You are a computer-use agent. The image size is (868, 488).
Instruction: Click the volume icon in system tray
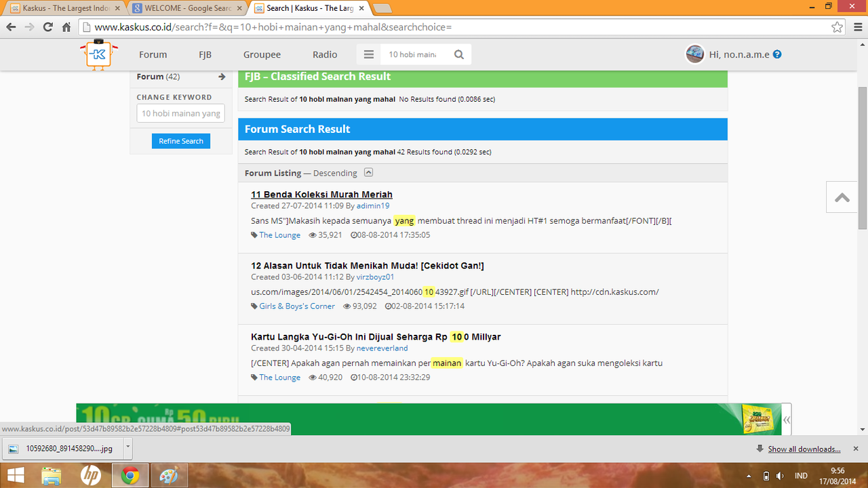pyautogui.click(x=781, y=476)
